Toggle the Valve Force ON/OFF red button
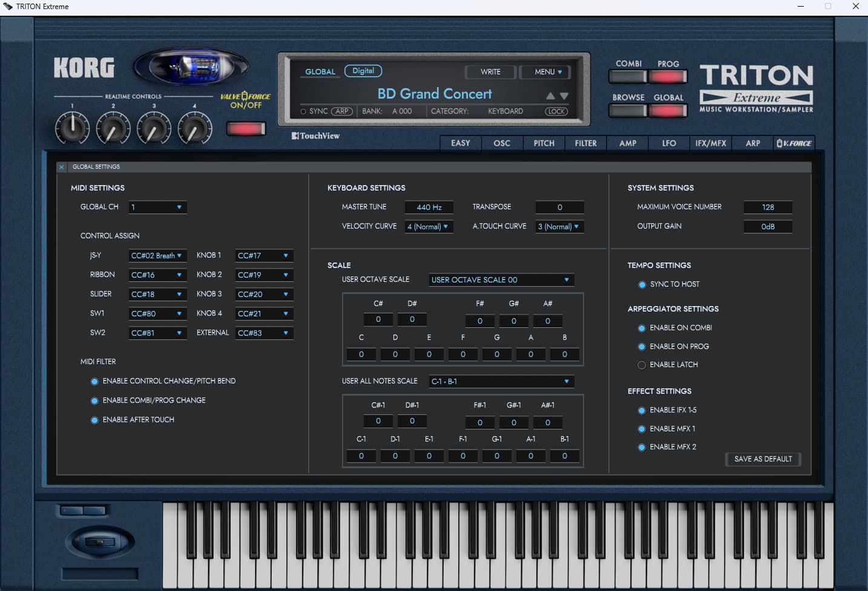This screenshot has height=591, width=868. tap(246, 128)
